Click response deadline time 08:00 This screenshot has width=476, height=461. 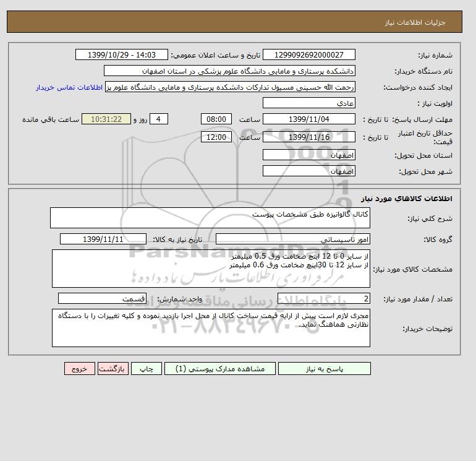point(216,119)
